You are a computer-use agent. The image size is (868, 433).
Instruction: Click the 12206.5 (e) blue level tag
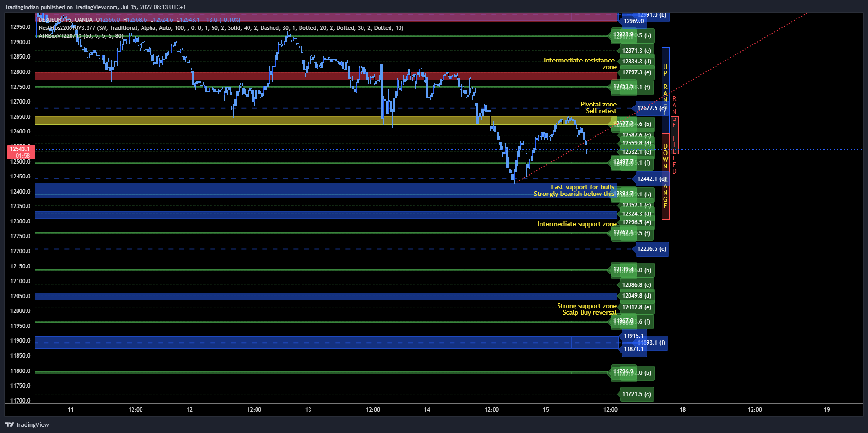tap(651, 249)
